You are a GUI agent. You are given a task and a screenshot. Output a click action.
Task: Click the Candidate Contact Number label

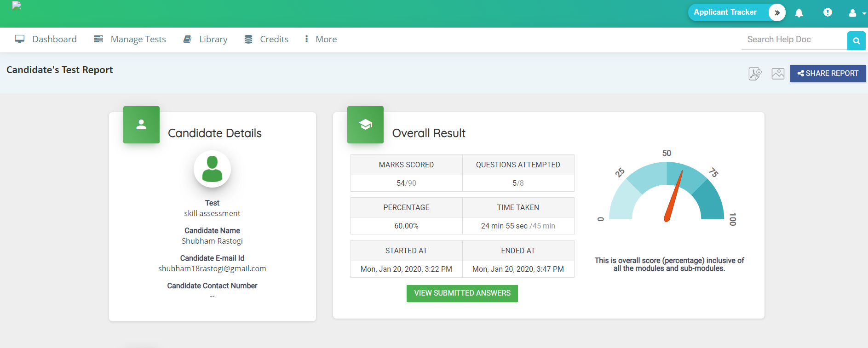click(x=212, y=285)
